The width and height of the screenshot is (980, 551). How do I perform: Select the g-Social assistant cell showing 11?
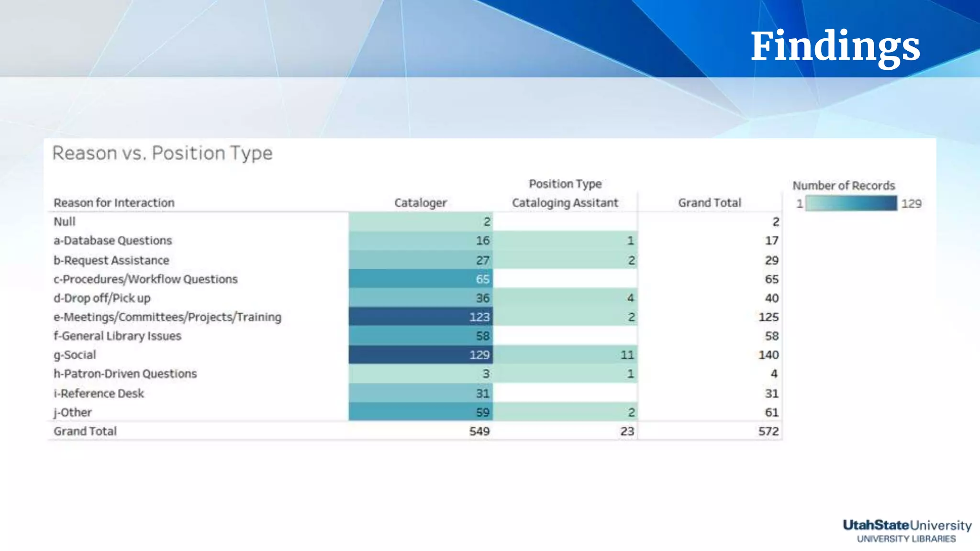coord(565,355)
